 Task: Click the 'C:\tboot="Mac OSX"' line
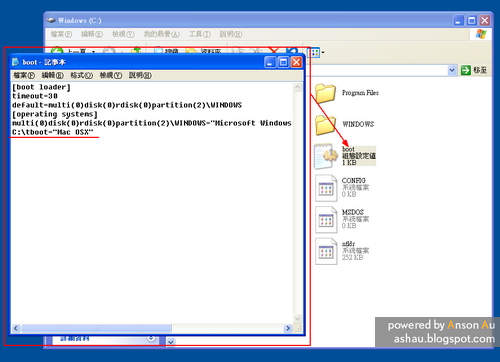point(53,132)
